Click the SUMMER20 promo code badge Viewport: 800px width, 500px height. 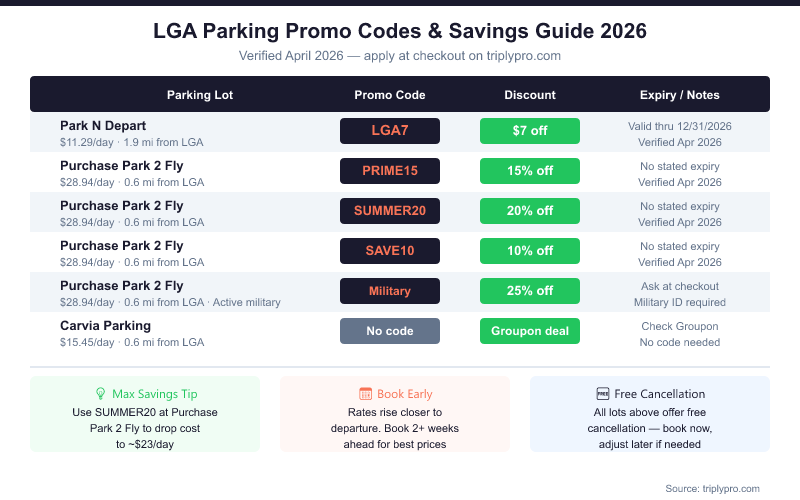click(390, 211)
